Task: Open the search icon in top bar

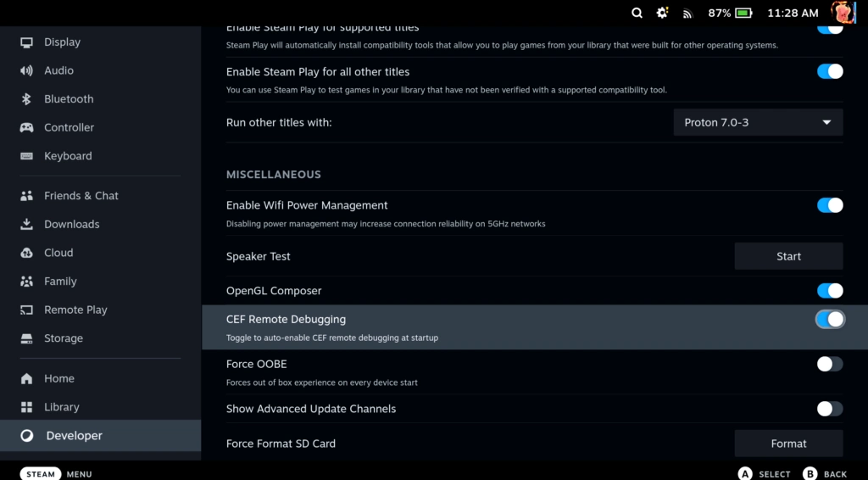Action: click(637, 13)
